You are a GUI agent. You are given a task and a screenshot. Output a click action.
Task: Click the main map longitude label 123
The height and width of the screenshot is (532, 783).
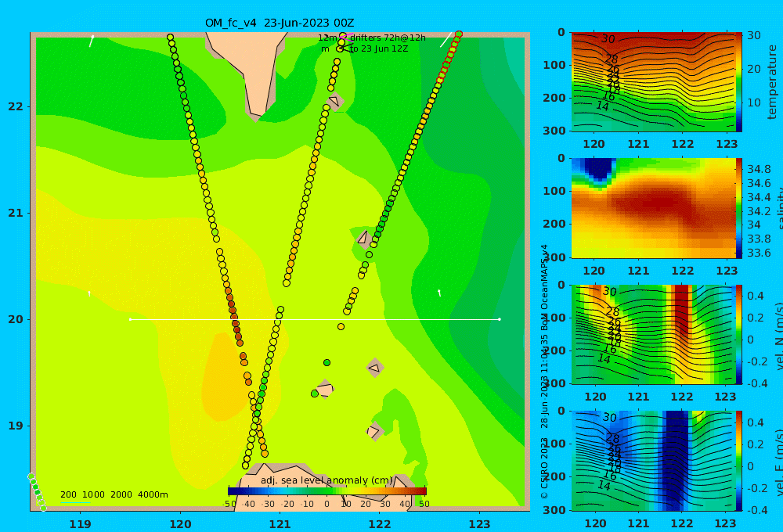click(480, 524)
